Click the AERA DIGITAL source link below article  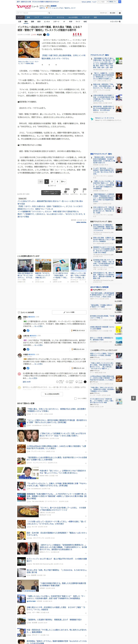[81, 222]
